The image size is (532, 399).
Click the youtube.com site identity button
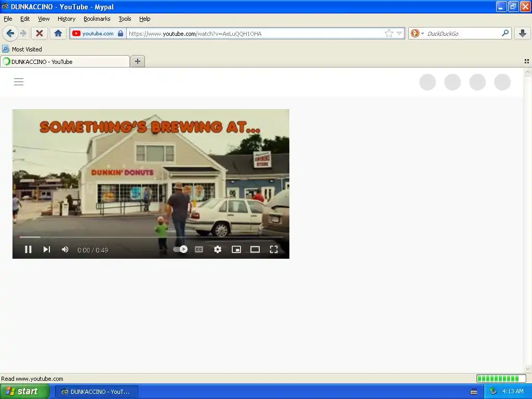click(x=98, y=33)
